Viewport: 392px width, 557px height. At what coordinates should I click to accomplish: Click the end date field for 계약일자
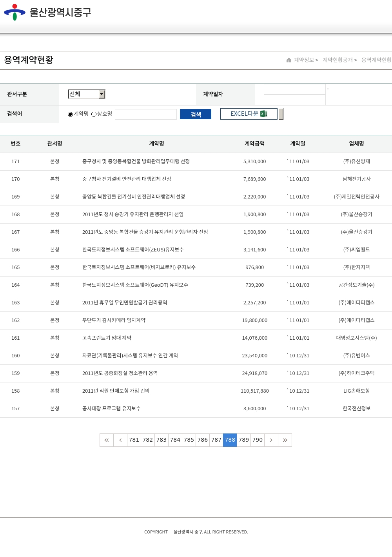[295, 100]
